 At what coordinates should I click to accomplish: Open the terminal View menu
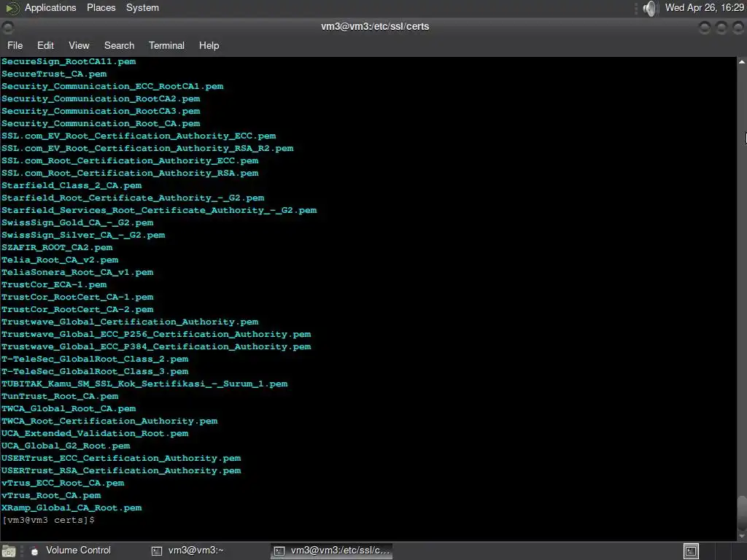(79, 45)
